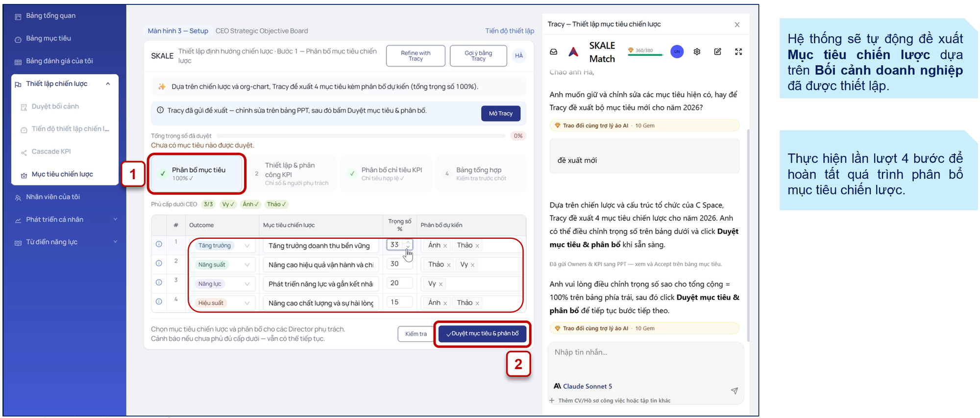This screenshot has height=418, width=980.
Task: Click the Tổng trọng số đã duyệt progress bar
Action: click(361, 136)
